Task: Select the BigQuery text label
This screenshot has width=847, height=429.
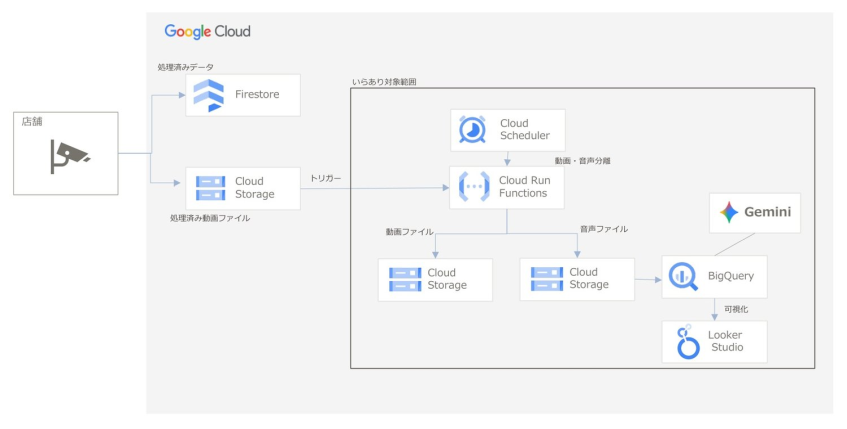Action: [732, 276]
